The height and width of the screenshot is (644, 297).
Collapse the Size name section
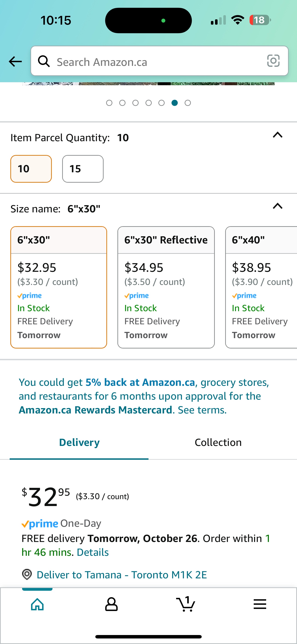[x=277, y=206]
